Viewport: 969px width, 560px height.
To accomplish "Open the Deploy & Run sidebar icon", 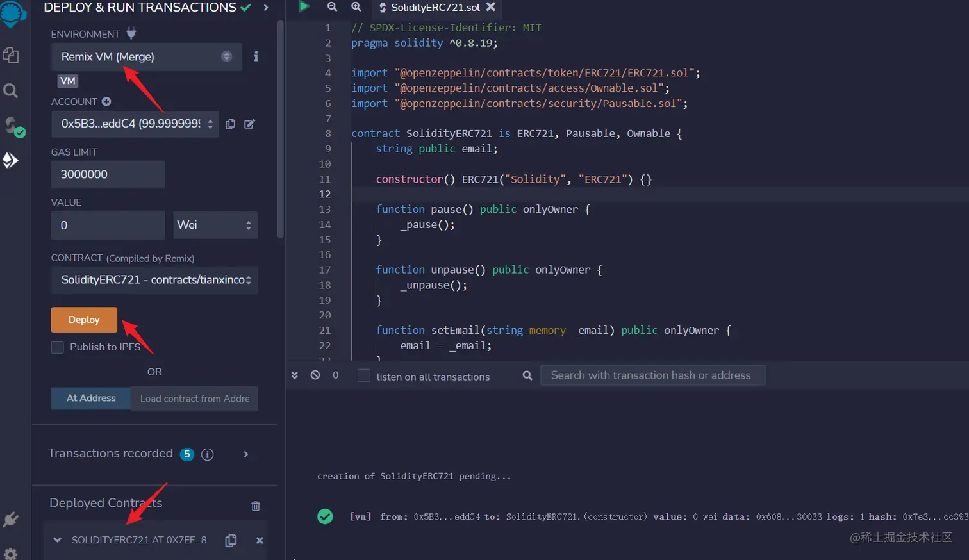I will (10, 160).
